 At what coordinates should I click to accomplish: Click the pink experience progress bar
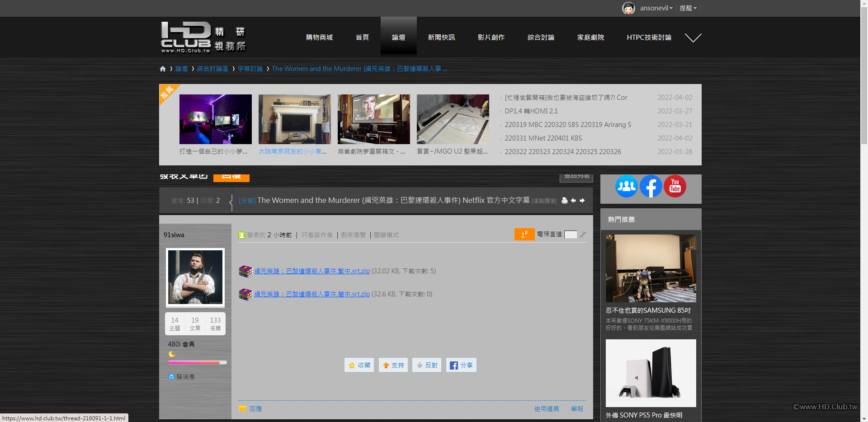tap(197, 362)
